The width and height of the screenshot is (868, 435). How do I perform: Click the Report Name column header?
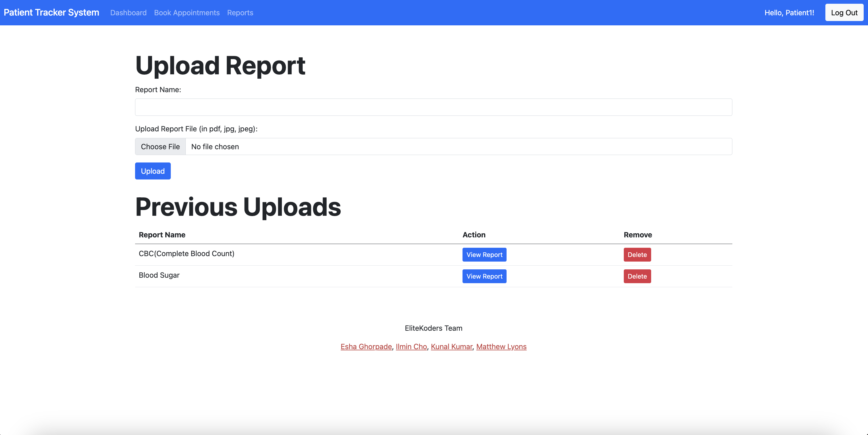tap(162, 234)
